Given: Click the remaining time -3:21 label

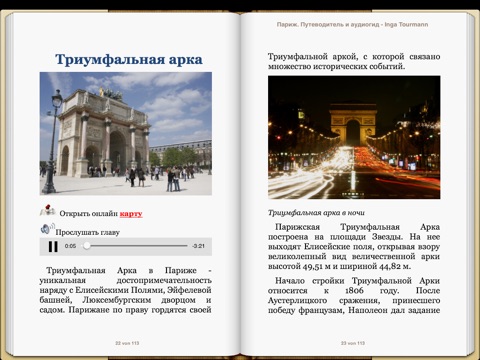Looking at the screenshot, I should point(198,246).
